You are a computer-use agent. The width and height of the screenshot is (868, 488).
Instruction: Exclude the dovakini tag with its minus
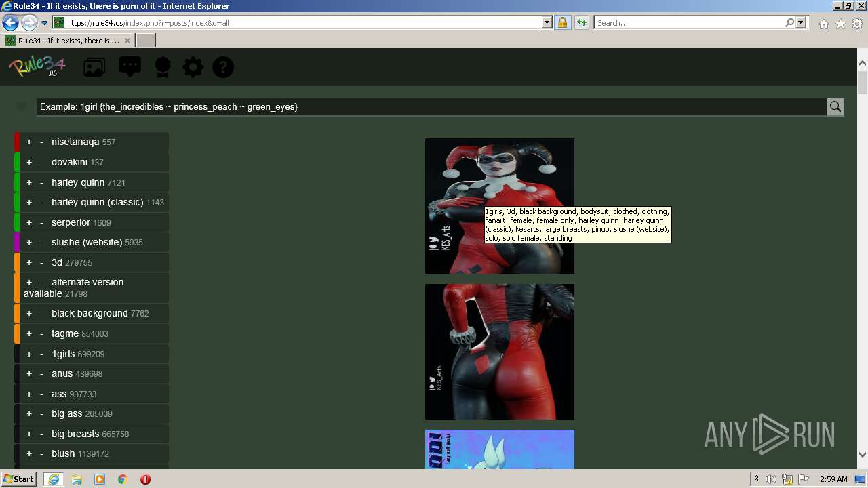tap(41, 162)
